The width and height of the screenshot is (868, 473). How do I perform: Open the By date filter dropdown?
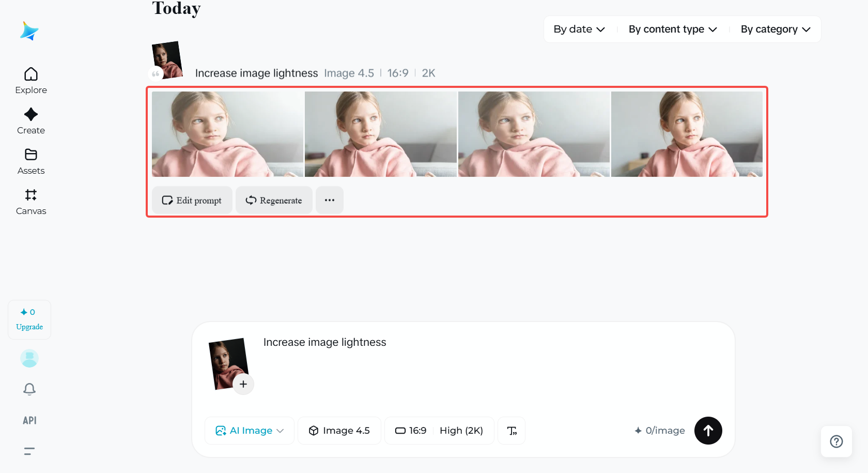(x=579, y=29)
